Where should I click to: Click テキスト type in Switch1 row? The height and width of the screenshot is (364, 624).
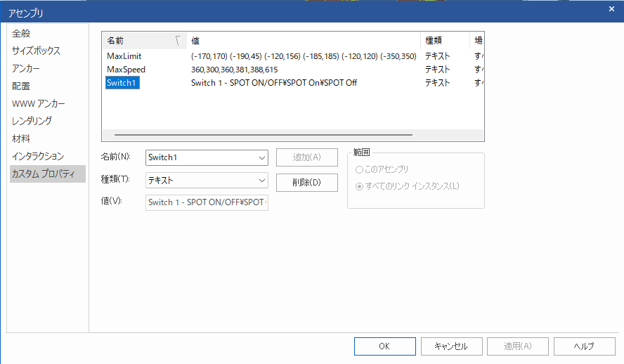437,83
